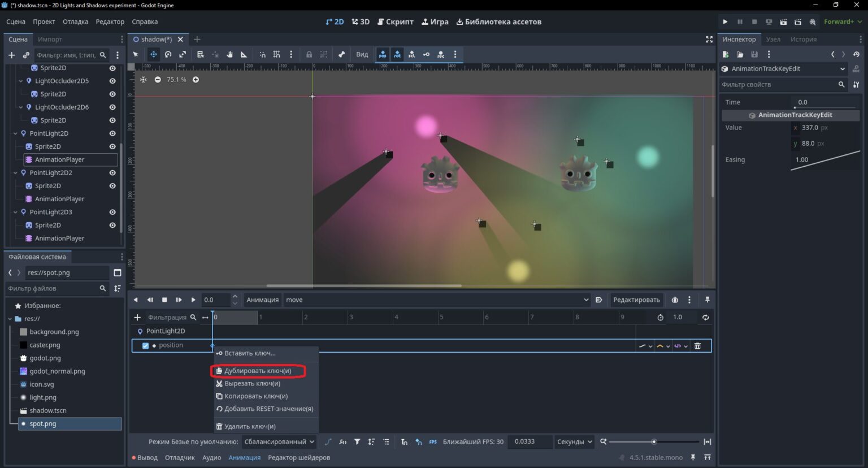
Task: Delete the position track with trash icon
Action: (697, 346)
